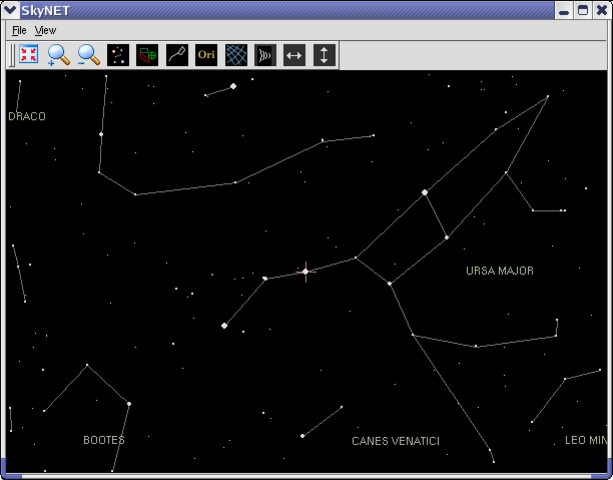The image size is (613, 480).
Task: Click the BOOTES constellation label
Action: point(104,440)
